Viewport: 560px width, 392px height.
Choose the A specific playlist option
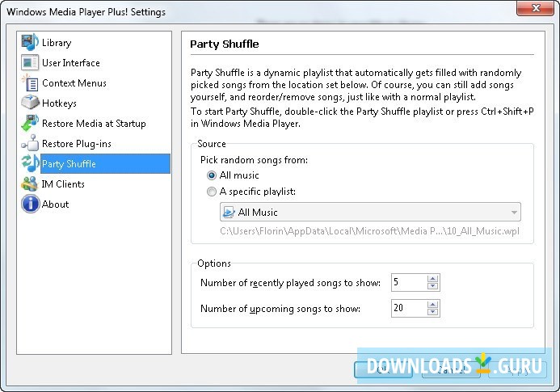[x=212, y=192]
